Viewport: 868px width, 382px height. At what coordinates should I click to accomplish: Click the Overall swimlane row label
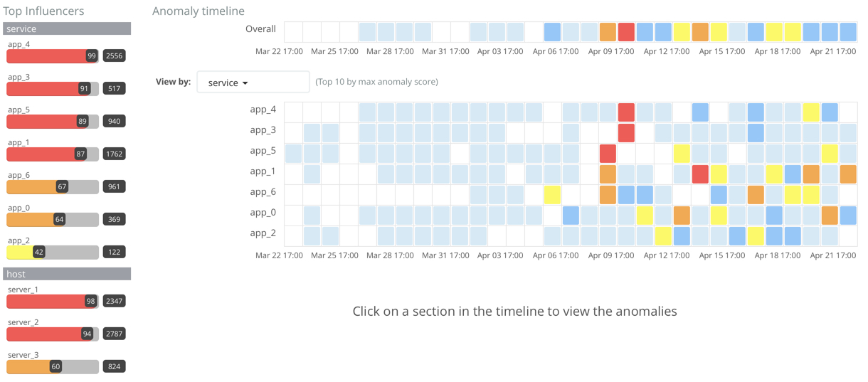260,29
